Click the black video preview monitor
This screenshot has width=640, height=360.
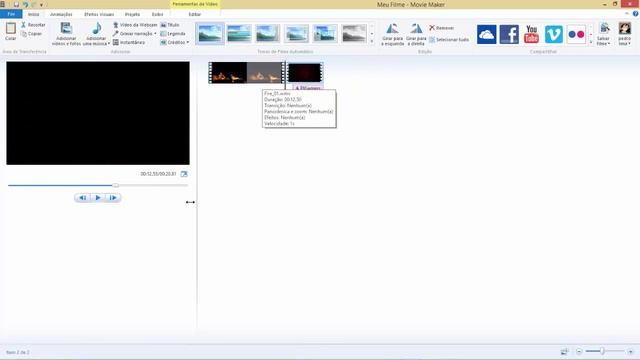tap(98, 113)
